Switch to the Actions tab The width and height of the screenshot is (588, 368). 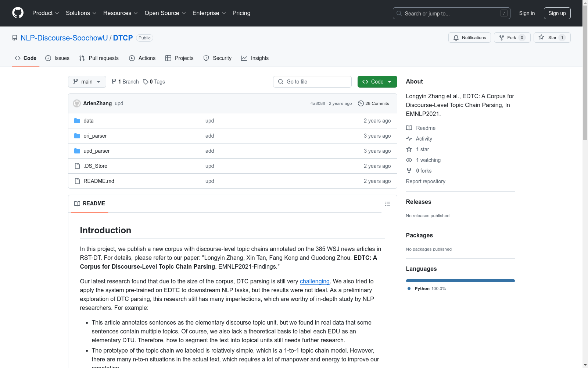point(142,58)
